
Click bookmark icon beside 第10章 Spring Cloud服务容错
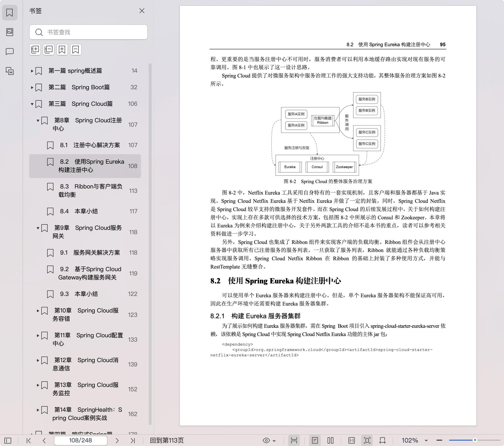[44, 311]
